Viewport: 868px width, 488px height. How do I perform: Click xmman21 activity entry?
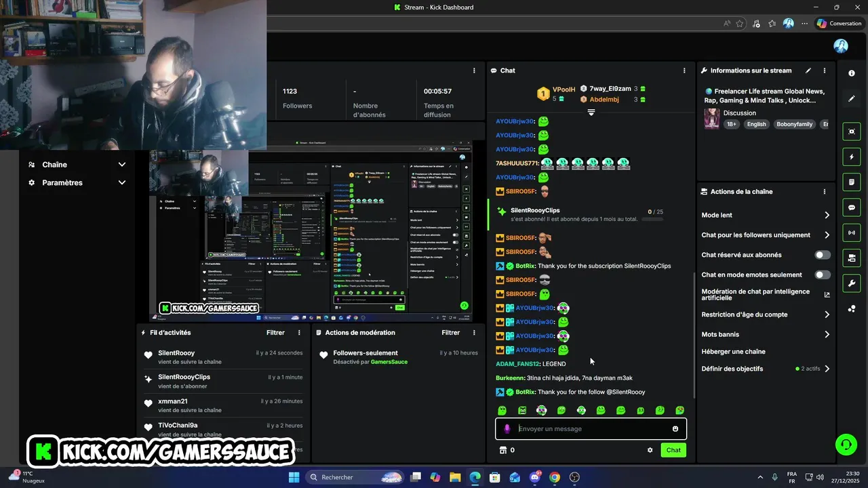(x=223, y=405)
